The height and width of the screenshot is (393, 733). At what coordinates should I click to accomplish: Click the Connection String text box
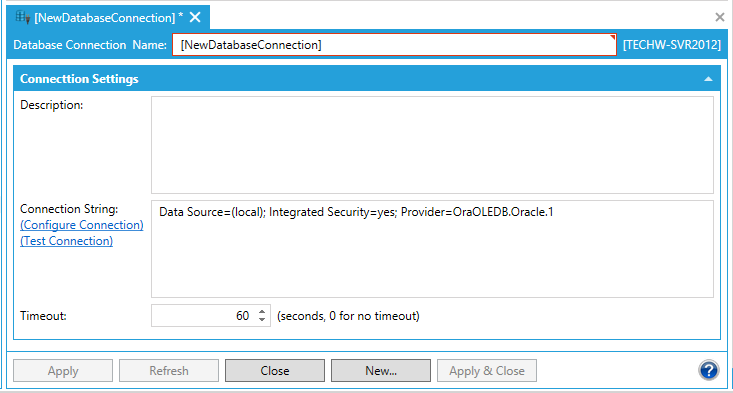[432, 249]
